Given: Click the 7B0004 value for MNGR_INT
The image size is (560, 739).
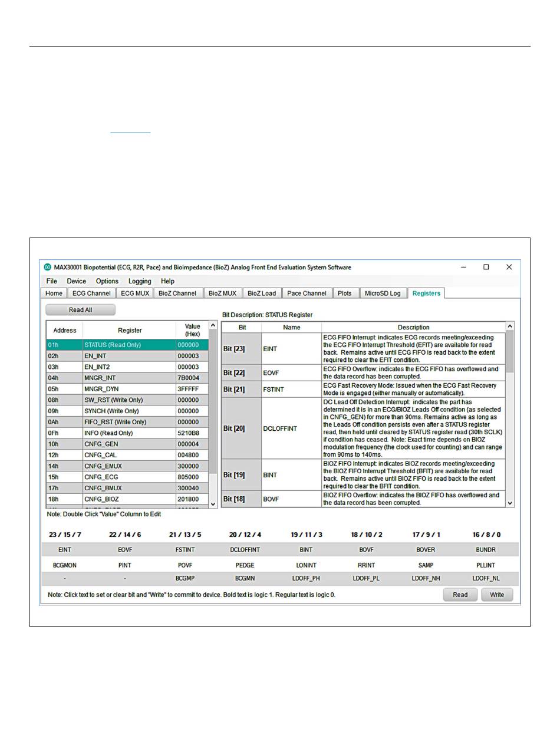Looking at the screenshot, I should point(192,378).
